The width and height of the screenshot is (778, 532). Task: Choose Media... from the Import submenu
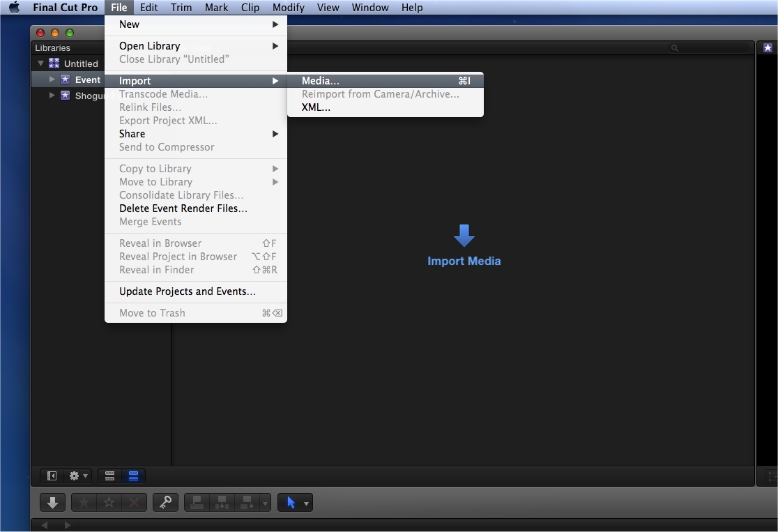tap(321, 81)
